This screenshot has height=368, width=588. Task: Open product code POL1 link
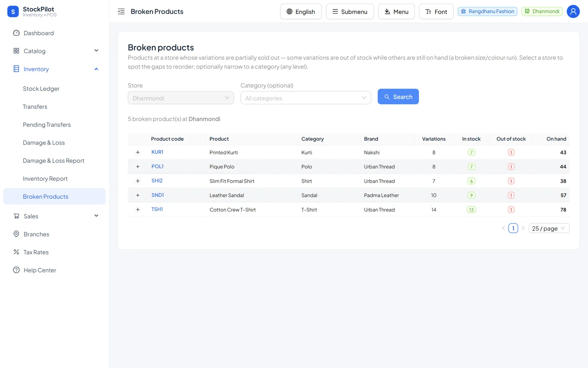pos(157,166)
